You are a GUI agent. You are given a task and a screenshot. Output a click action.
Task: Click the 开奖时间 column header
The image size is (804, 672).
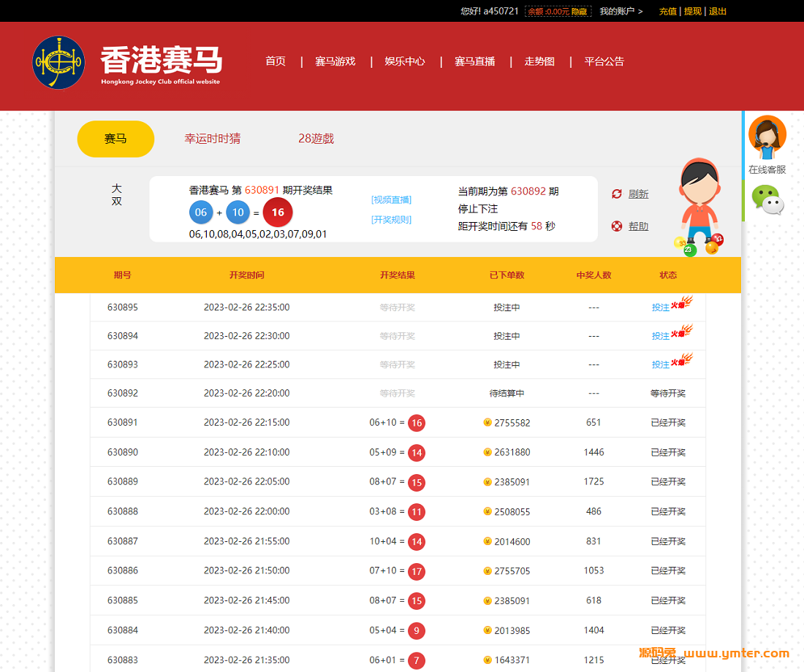coord(246,275)
